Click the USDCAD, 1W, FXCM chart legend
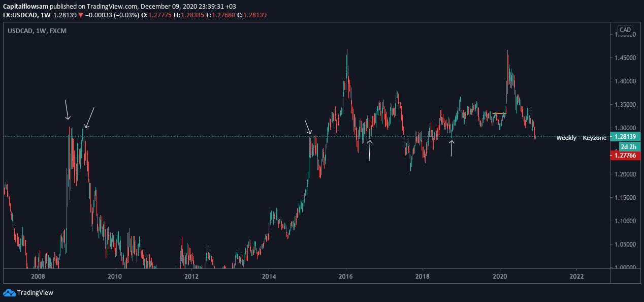The width and height of the screenshot is (644, 302). [37, 31]
